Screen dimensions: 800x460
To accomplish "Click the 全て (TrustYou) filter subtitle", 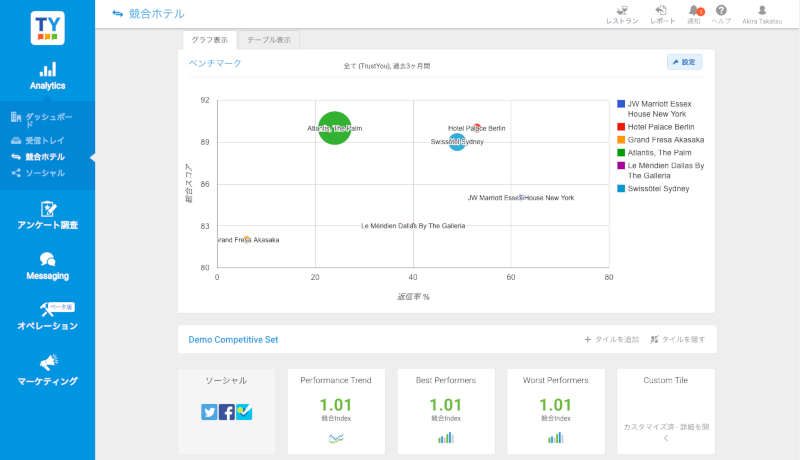I will pyautogui.click(x=387, y=66).
